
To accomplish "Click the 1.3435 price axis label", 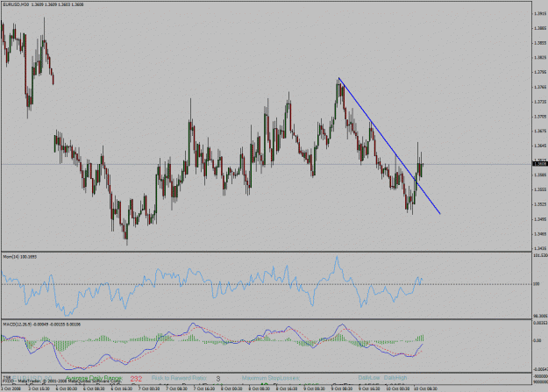I will pyautogui.click(x=540, y=248).
